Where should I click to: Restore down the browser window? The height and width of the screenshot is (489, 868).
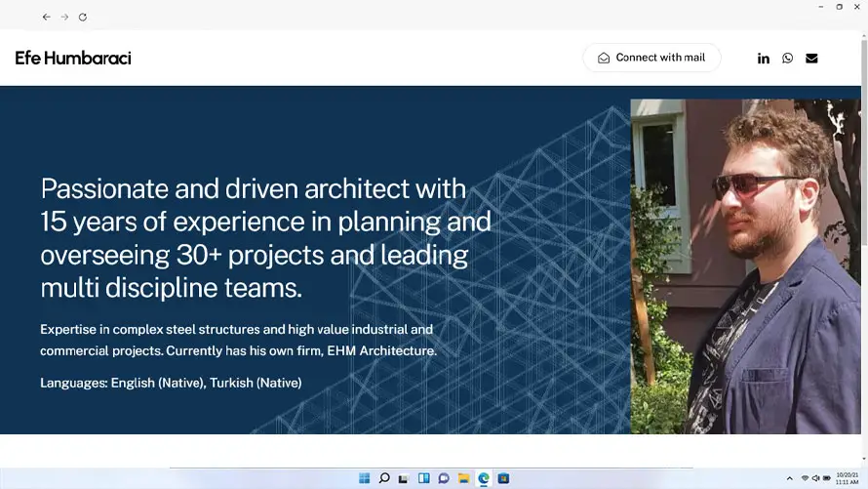coord(839,7)
